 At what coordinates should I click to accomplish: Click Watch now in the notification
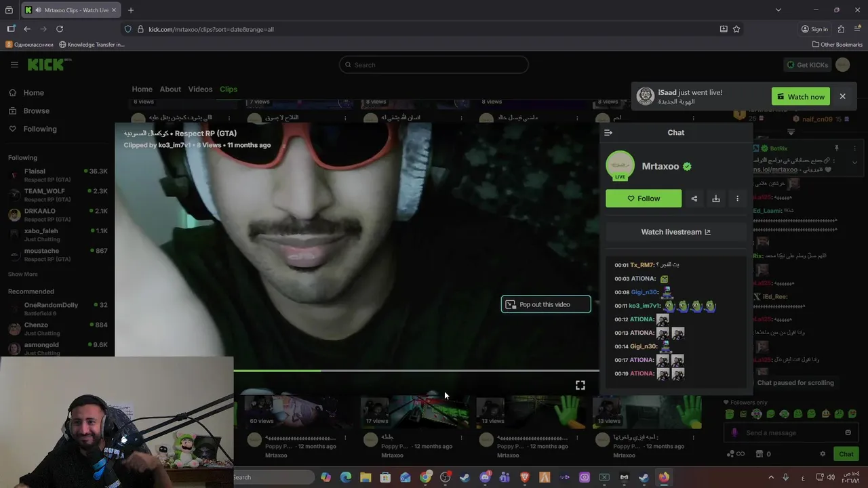coord(800,97)
